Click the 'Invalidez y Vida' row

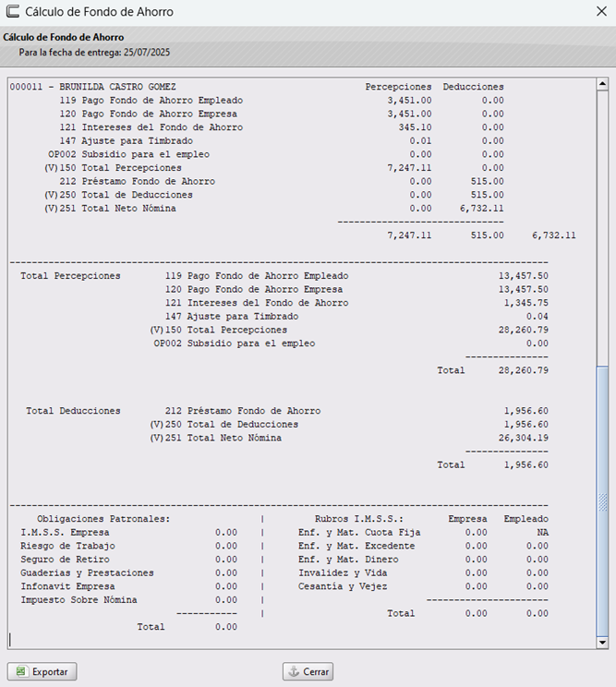pyautogui.click(x=423, y=572)
